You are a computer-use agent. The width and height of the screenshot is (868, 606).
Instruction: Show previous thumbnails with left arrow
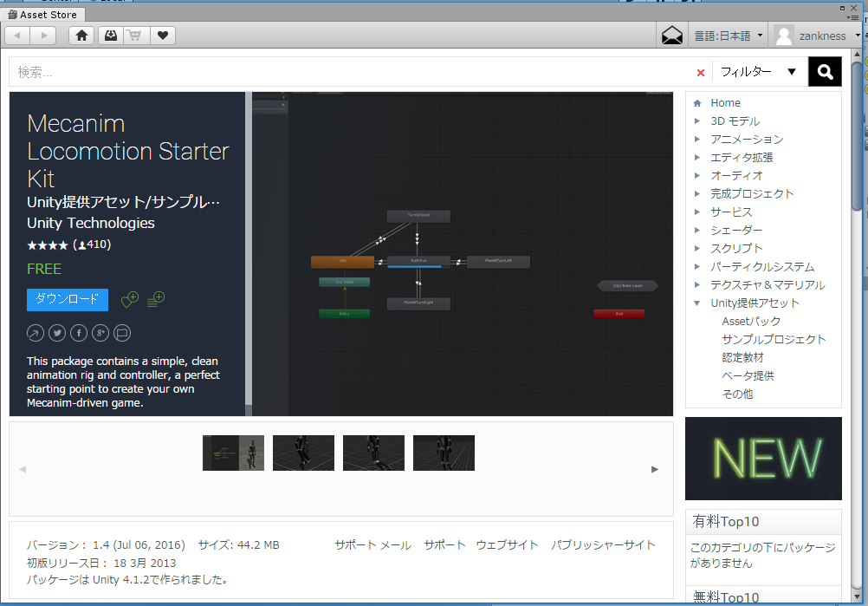coord(23,469)
